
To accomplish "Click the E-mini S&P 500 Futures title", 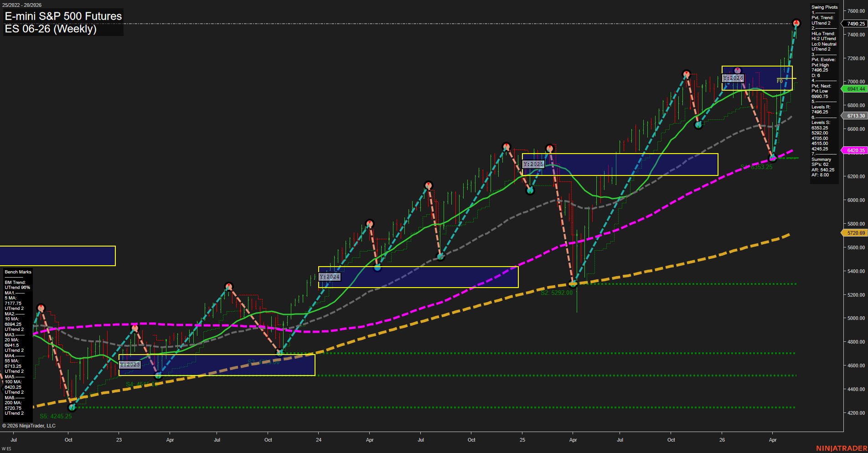I will [63, 16].
